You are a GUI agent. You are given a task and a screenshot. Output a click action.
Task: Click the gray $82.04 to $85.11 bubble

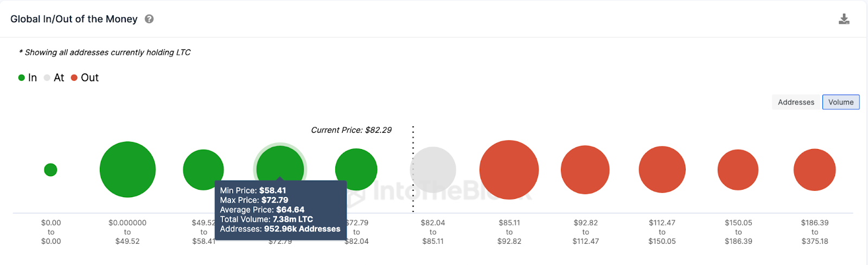[x=434, y=170]
